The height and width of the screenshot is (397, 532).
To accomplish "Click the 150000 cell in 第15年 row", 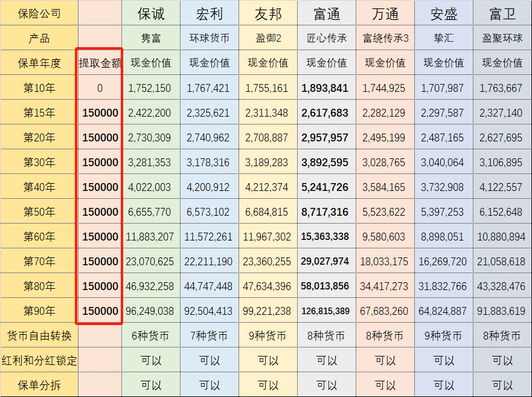I will (100, 113).
